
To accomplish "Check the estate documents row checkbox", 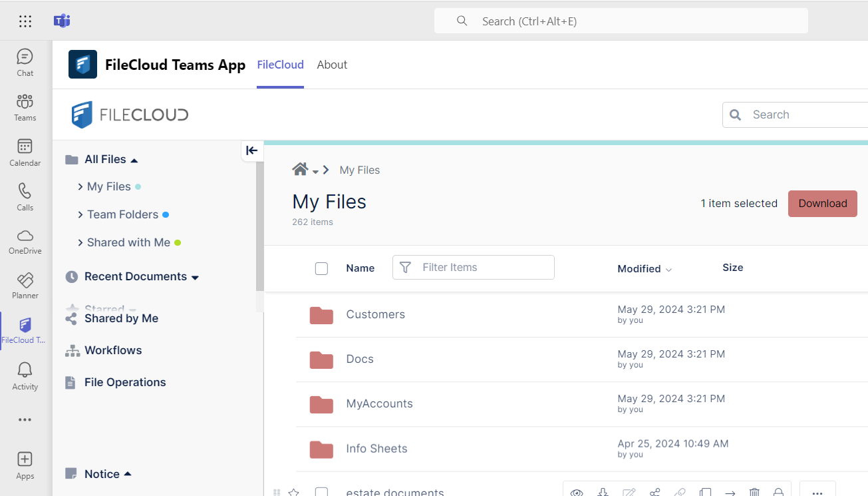I will point(321,492).
